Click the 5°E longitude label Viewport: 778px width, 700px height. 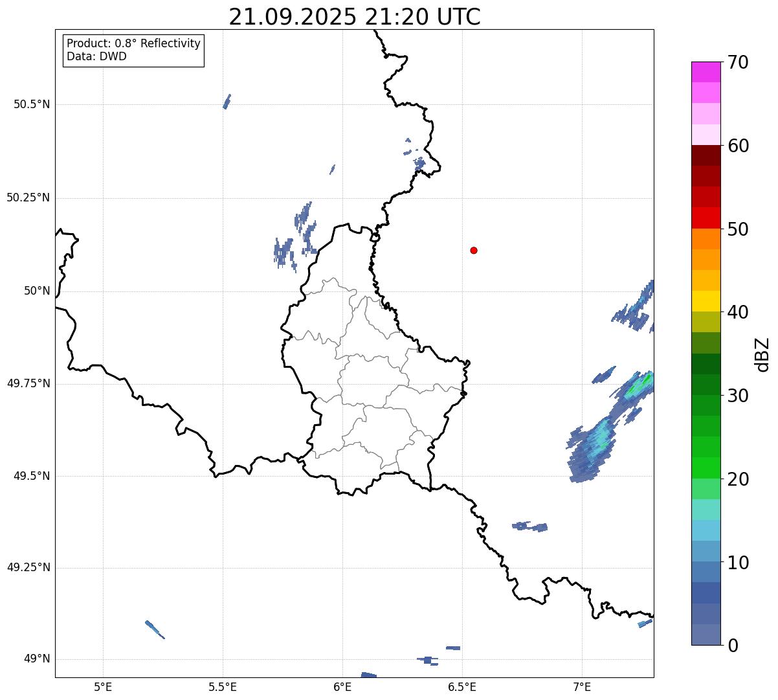pos(104,687)
